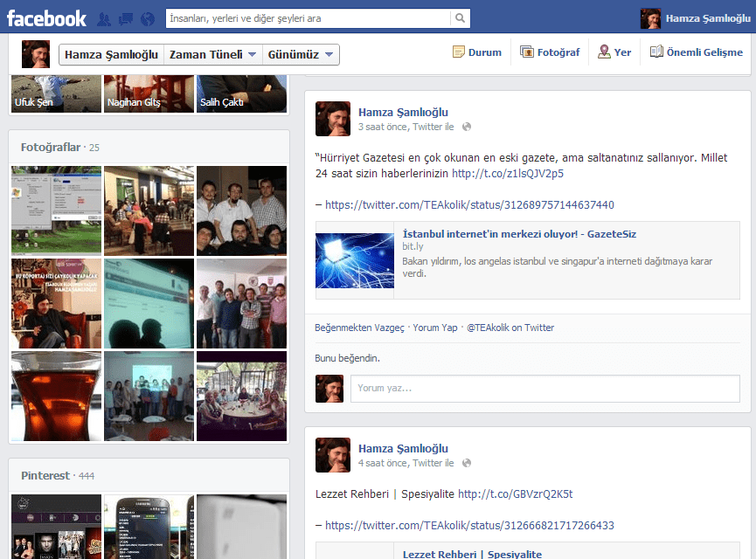Viewport: 756px width, 559px height.
Task: Open standing group of men photo
Action: pos(241,304)
